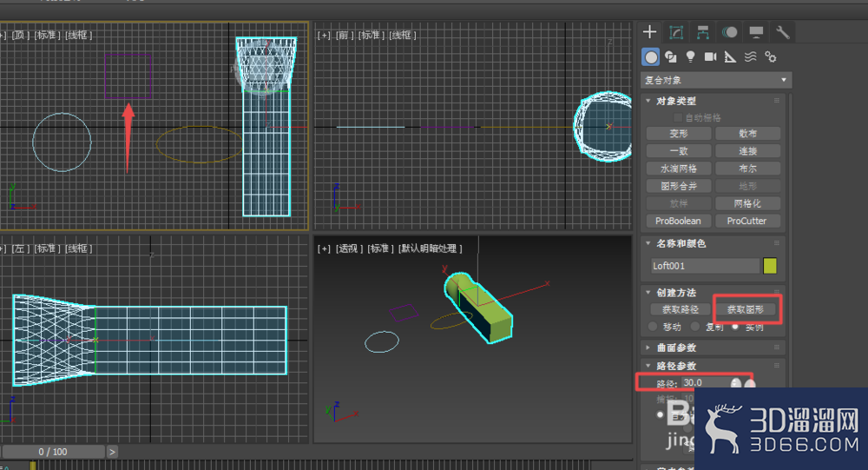Open the Create panel plus icon
Viewport: 868px width, 470px height.
click(x=650, y=32)
